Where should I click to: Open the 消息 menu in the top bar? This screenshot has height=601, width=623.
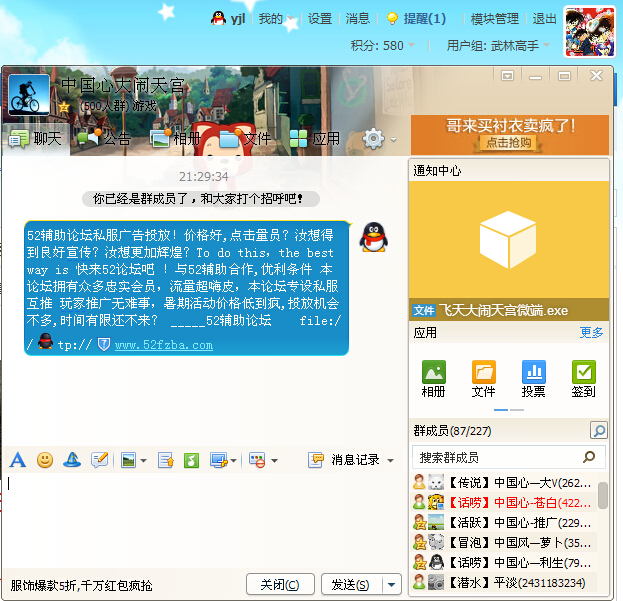(x=357, y=19)
